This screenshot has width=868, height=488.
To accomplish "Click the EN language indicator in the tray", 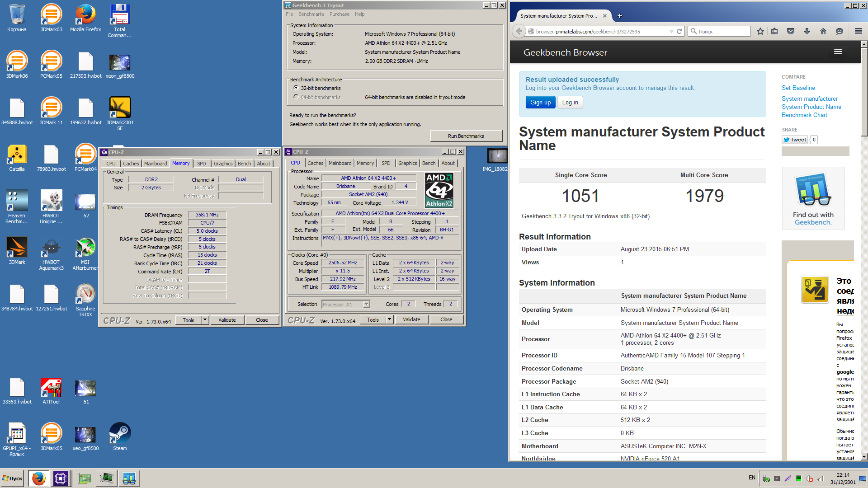I will pos(752,478).
